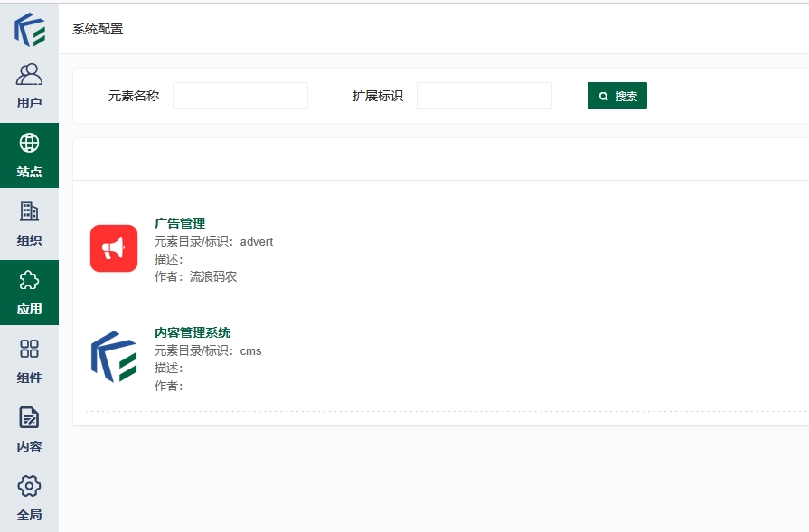Click the 内容管理系统 app logo thumbnail
The height and width of the screenshot is (532, 809).
114,357
